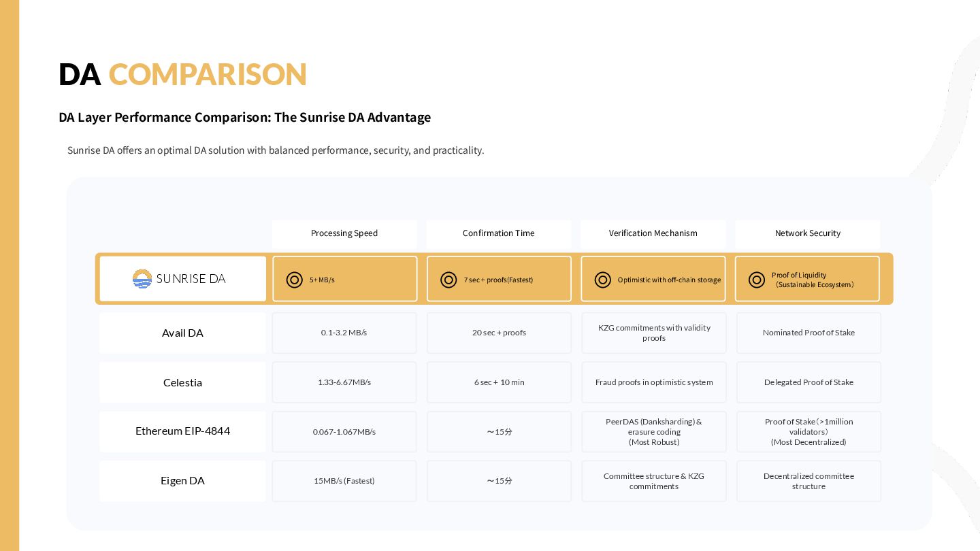Click the Fraud proofs in optimistic system cell
980x551 pixels.
(654, 382)
